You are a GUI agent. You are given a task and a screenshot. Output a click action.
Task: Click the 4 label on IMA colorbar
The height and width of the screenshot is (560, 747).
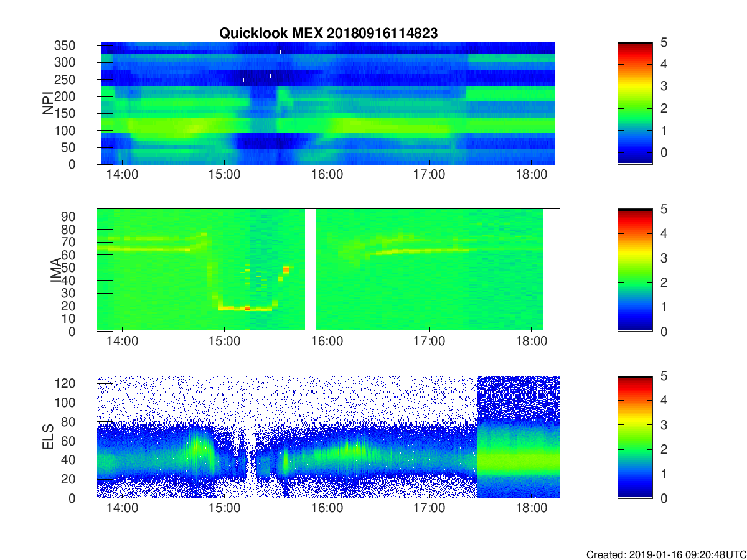(x=664, y=233)
